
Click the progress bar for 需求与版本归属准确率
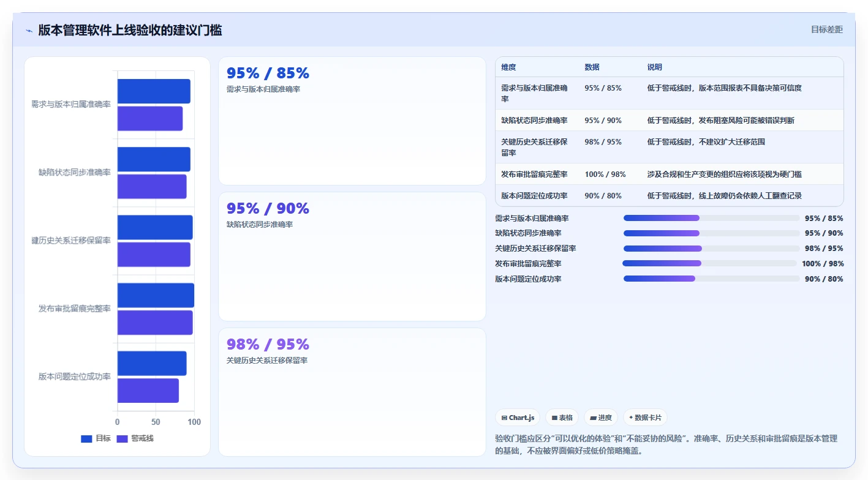click(x=711, y=218)
